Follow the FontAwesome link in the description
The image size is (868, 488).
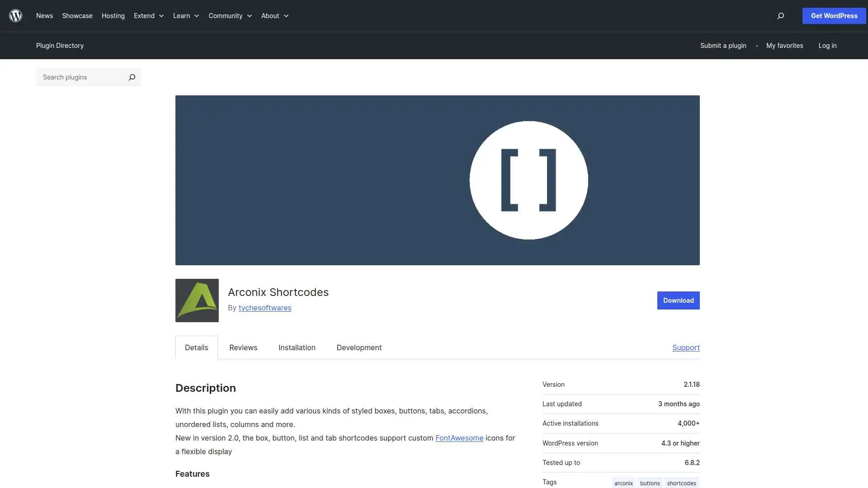click(459, 438)
